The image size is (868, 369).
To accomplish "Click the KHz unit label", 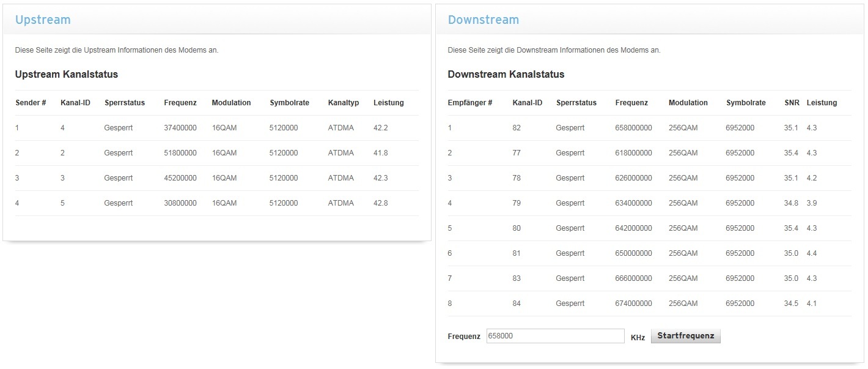I will (638, 337).
